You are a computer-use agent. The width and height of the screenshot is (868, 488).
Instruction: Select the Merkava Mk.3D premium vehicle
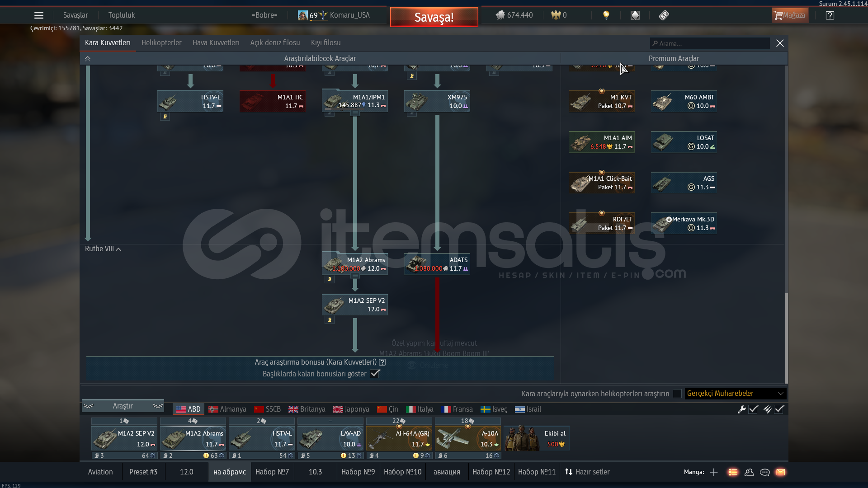coord(684,223)
